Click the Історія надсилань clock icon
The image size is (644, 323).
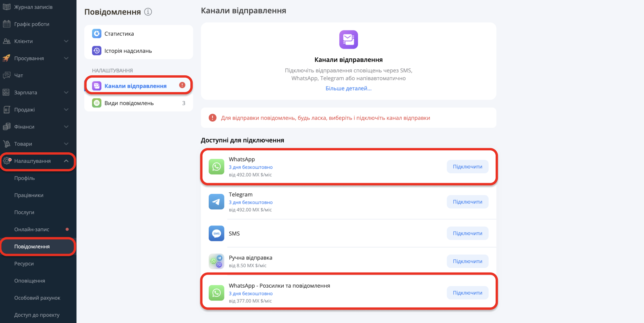click(x=97, y=51)
